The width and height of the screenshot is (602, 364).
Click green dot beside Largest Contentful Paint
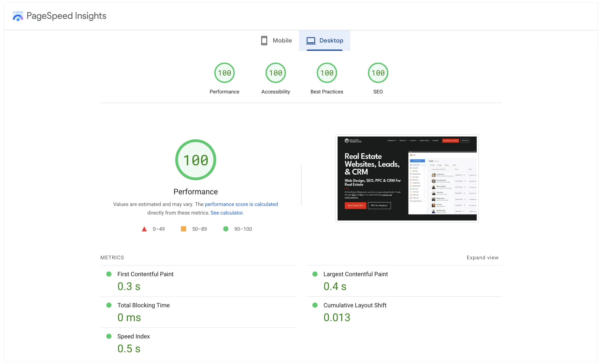click(315, 274)
